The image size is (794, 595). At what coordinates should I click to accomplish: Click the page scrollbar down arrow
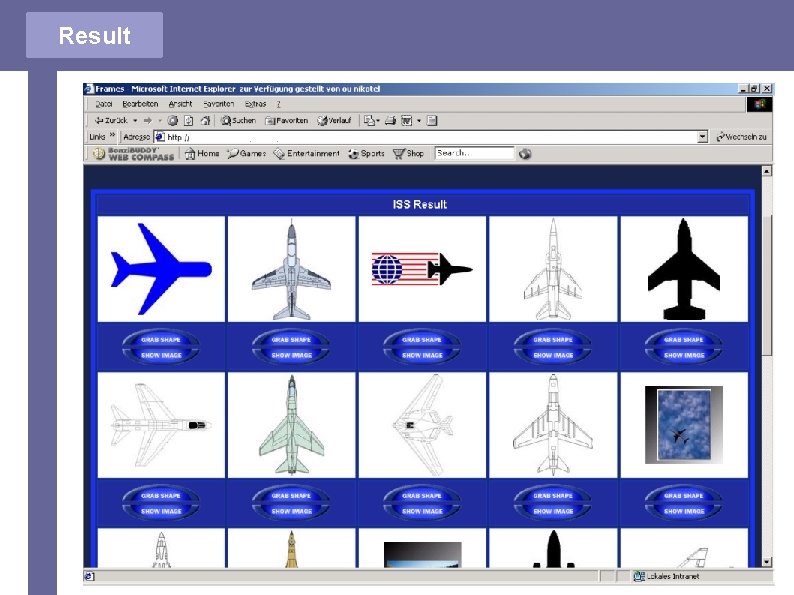767,562
